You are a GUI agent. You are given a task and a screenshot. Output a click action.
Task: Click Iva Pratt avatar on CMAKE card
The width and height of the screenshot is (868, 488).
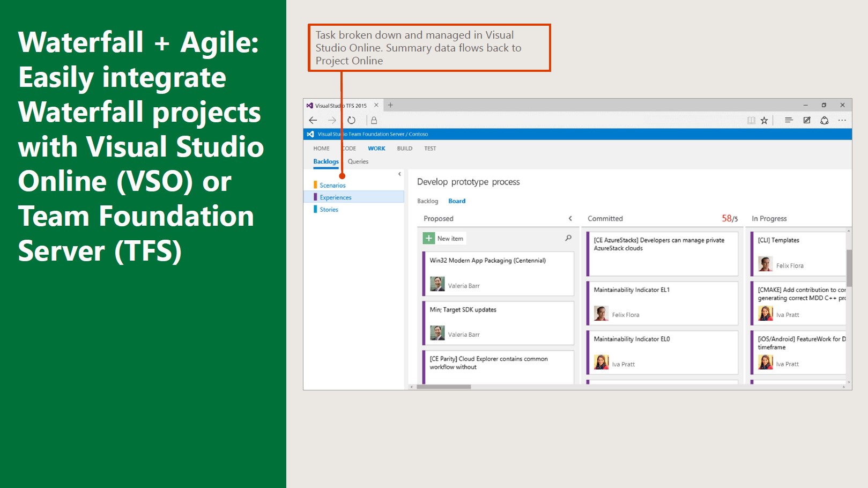click(x=766, y=313)
